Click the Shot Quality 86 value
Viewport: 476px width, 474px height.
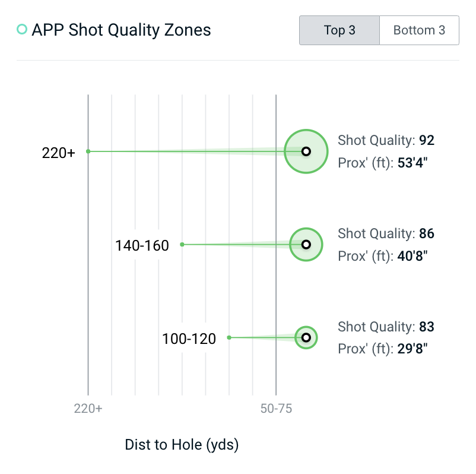(426, 233)
